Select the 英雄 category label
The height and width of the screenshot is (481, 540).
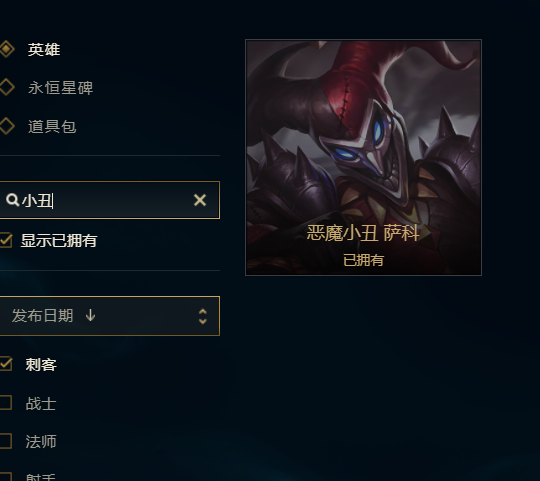[44, 50]
